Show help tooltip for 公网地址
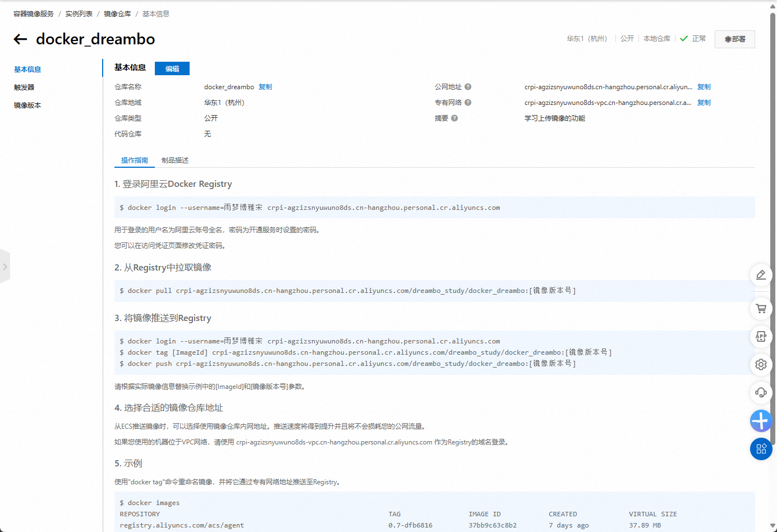 (468, 87)
